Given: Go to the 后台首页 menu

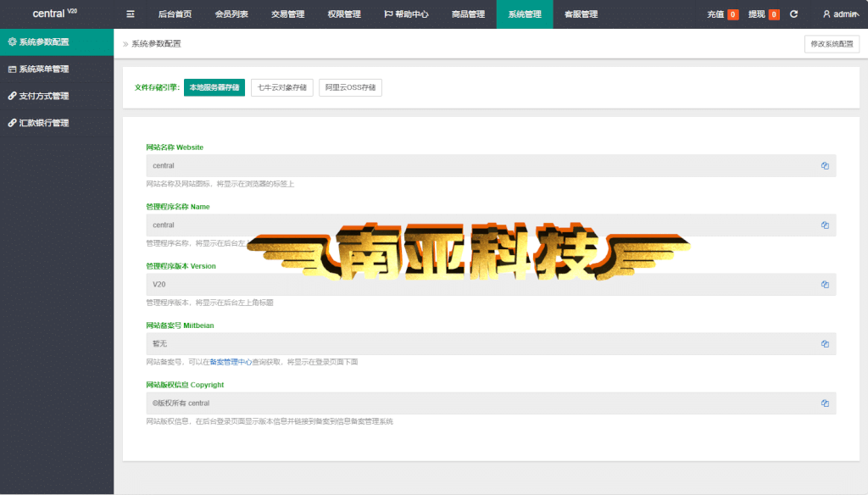Looking at the screenshot, I should point(175,14).
